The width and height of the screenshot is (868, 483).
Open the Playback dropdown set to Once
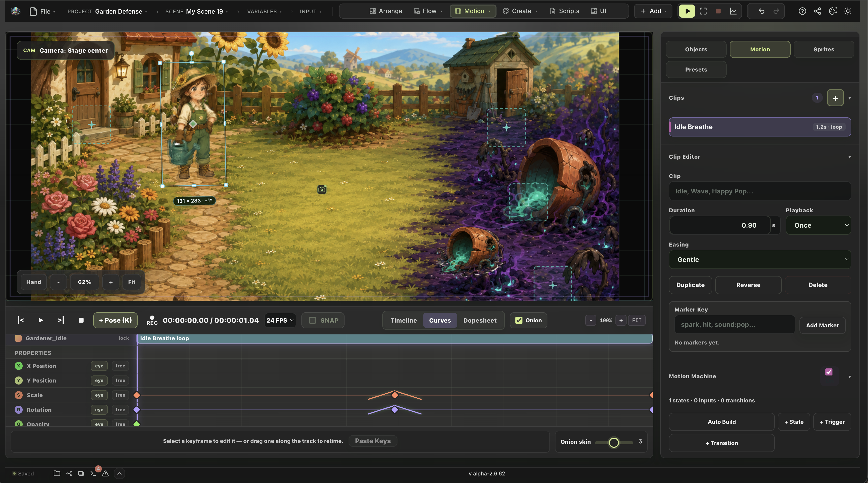[818, 225]
